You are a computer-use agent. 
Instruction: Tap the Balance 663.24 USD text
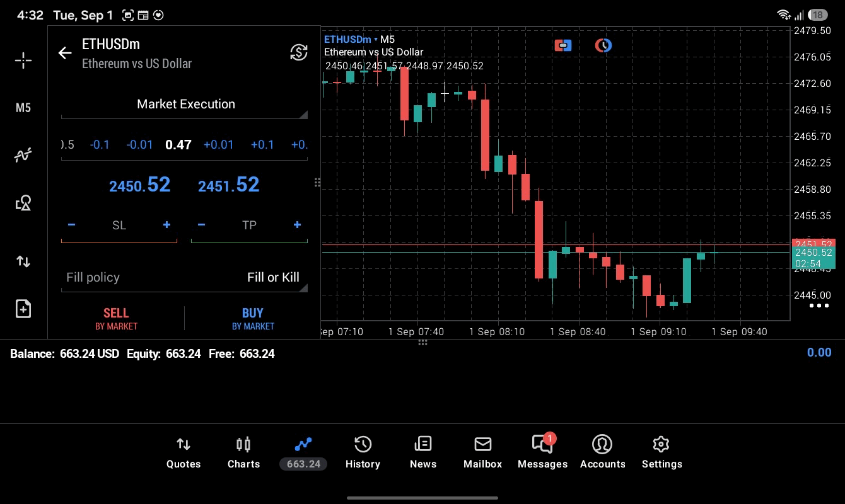coord(64,354)
